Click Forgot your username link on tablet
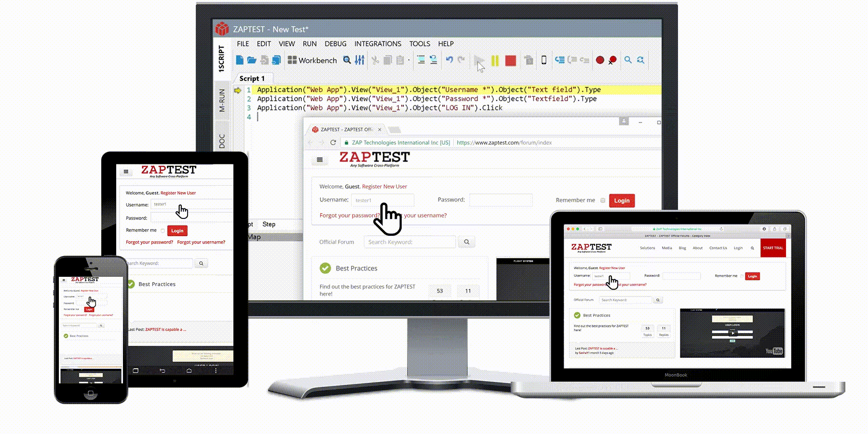The height and width of the screenshot is (434, 868). (x=201, y=242)
